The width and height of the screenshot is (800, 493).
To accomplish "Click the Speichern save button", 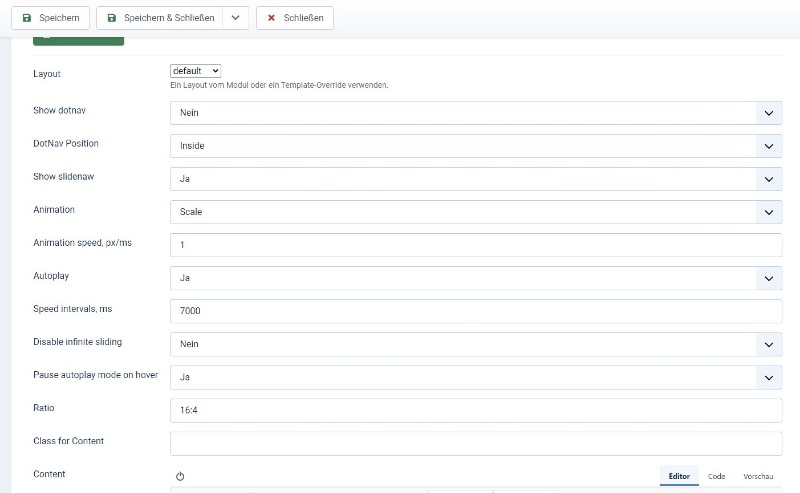I will [x=51, y=18].
